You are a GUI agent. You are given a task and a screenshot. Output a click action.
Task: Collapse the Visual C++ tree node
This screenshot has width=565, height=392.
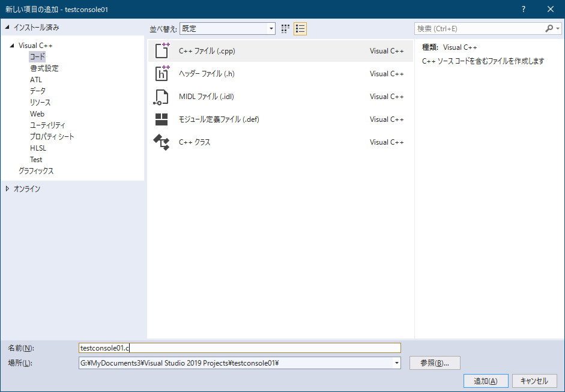pos(12,46)
